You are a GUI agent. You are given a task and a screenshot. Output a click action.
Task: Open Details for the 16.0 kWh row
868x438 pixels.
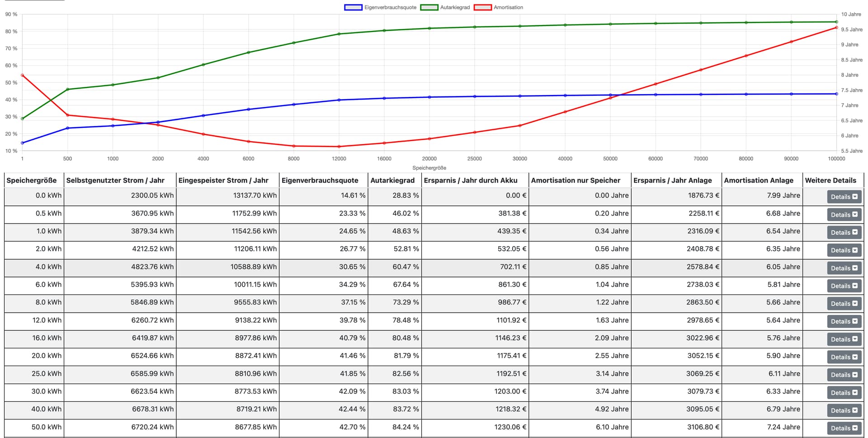click(844, 339)
